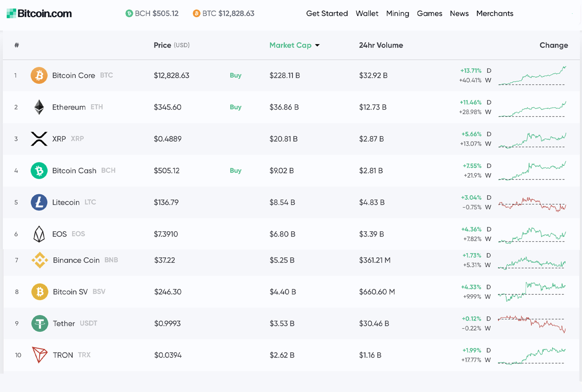Click the -0.75% weekly change

click(x=472, y=207)
